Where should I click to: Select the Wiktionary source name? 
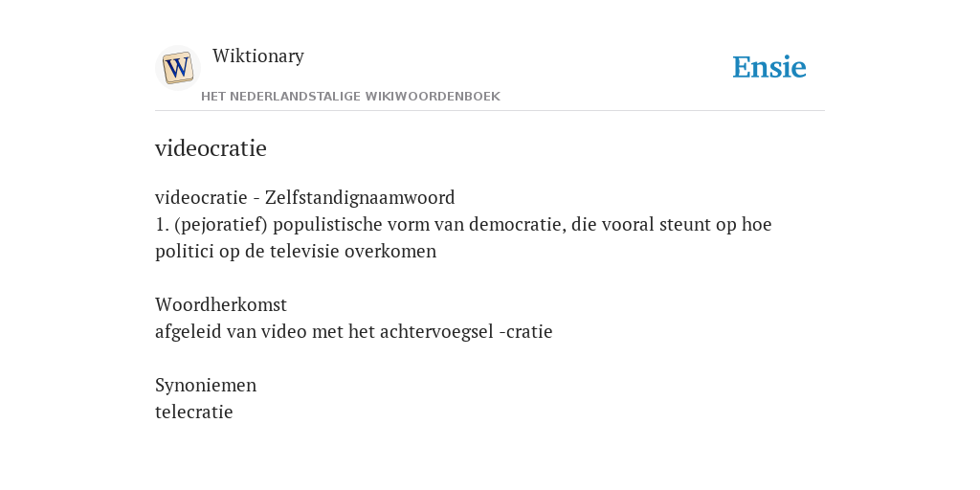click(258, 56)
